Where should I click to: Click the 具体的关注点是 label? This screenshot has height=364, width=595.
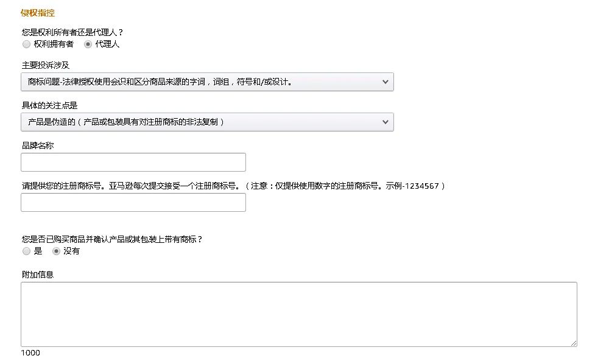coord(49,105)
